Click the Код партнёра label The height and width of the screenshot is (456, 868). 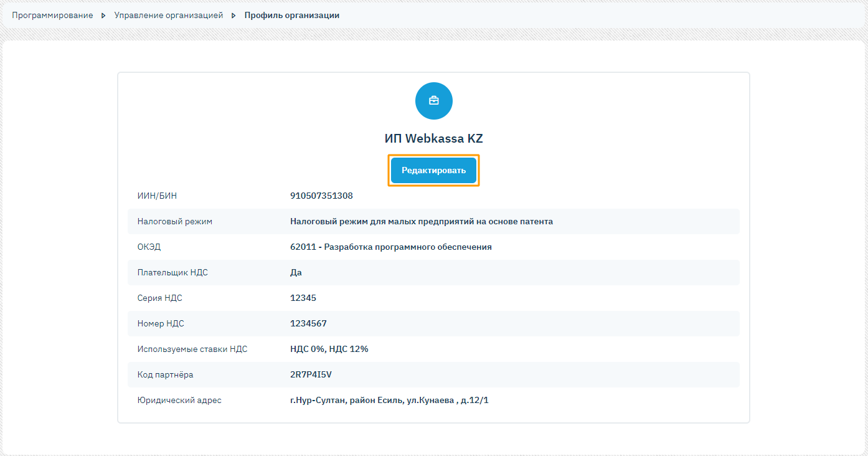pyautogui.click(x=165, y=374)
